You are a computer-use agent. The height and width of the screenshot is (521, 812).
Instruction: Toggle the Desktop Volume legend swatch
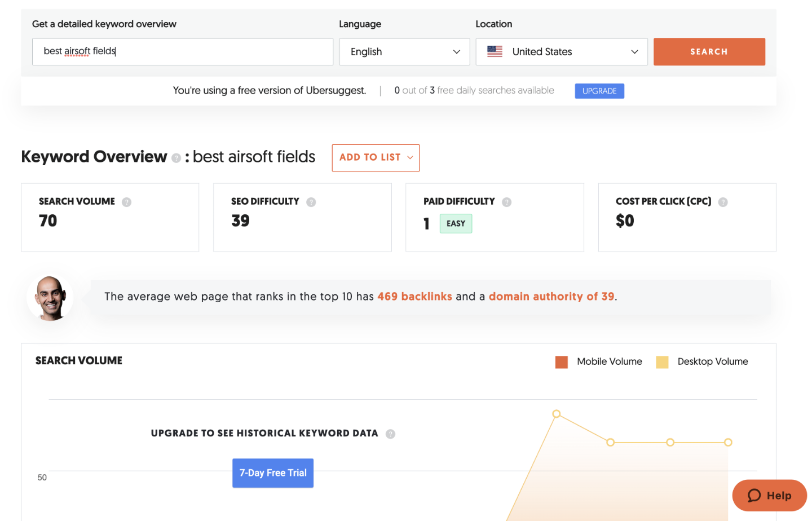tap(662, 362)
